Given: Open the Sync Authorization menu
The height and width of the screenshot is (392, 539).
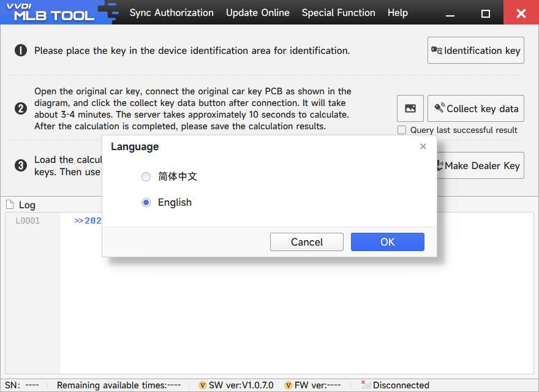Looking at the screenshot, I should tap(171, 12).
